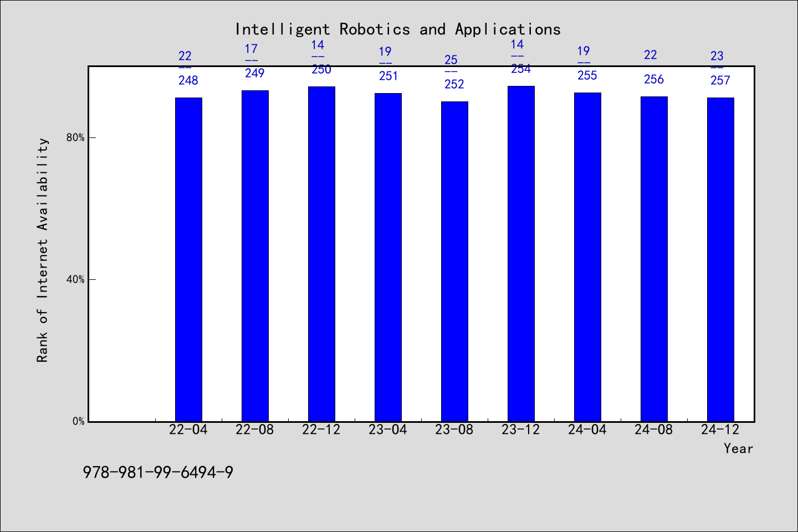The height and width of the screenshot is (532, 798).
Task: Select the blue bar for 24-12
Action: [x=720, y=259]
